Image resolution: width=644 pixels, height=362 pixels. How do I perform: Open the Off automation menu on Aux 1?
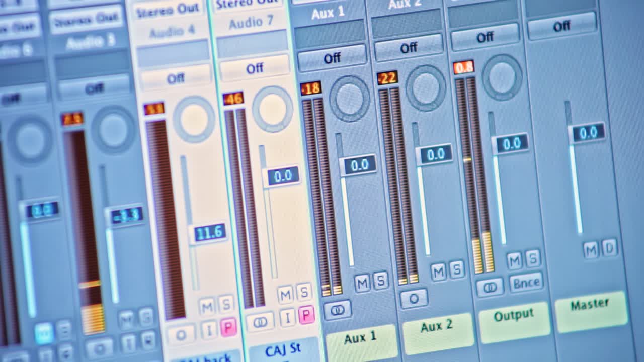tap(332, 58)
